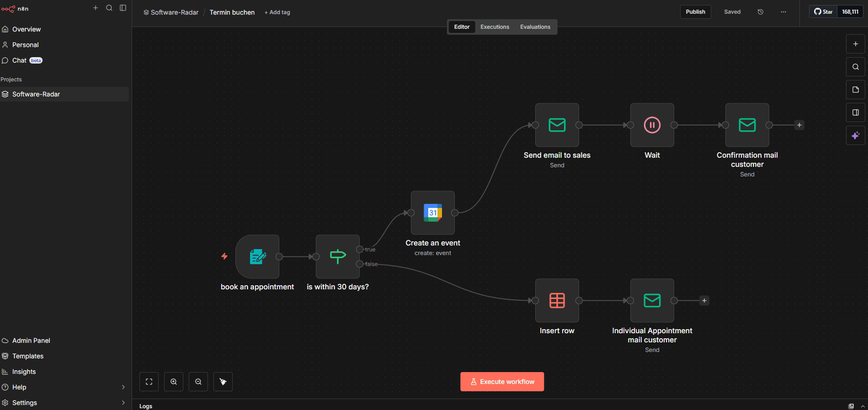Screen dimensions: 868x410
Task: Switch to the Evaluations tab
Action: tap(535, 27)
